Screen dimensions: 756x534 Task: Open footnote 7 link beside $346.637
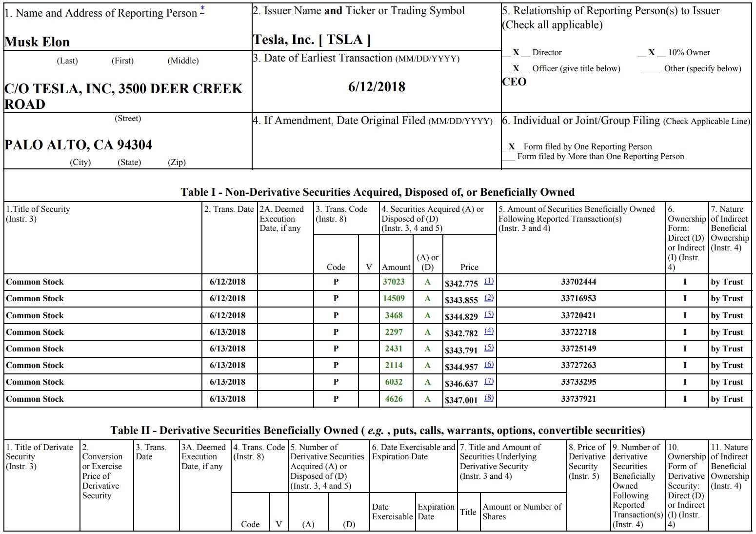489,381
